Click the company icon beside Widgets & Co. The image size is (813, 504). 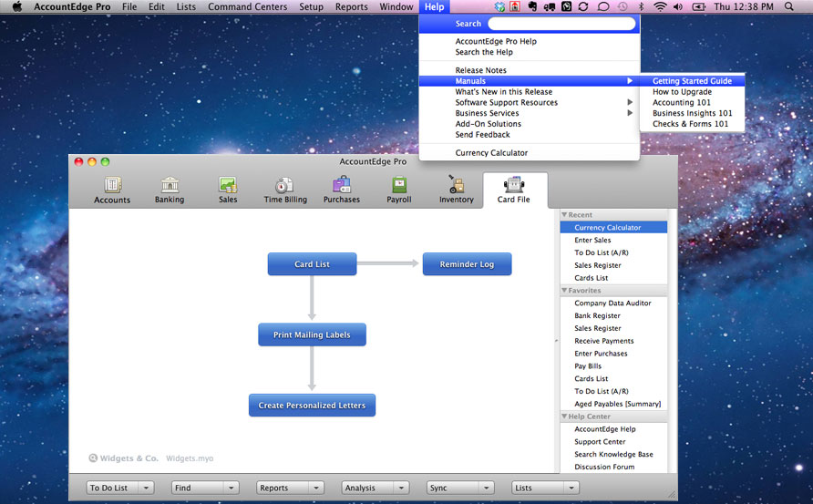pyautogui.click(x=93, y=458)
